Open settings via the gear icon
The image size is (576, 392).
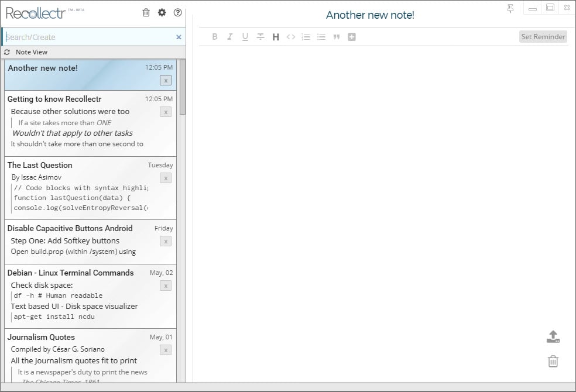pos(162,12)
